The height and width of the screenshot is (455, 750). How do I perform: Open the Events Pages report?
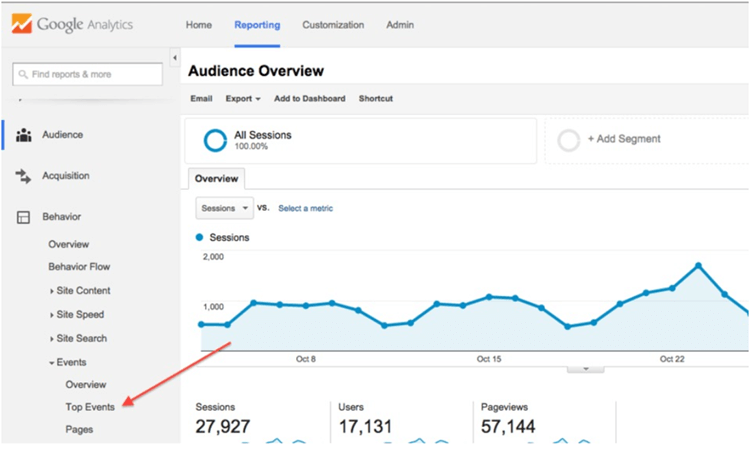(79, 430)
